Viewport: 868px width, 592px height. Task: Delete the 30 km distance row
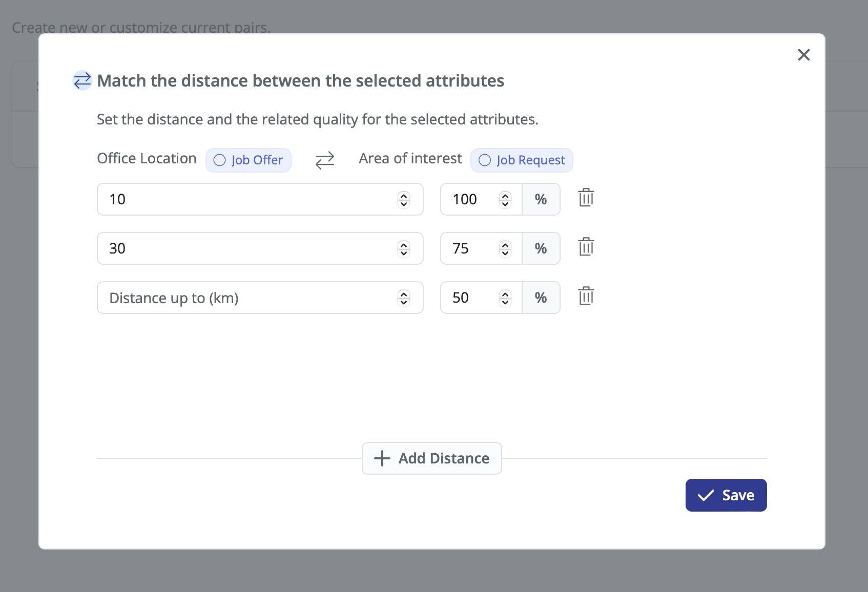586,247
